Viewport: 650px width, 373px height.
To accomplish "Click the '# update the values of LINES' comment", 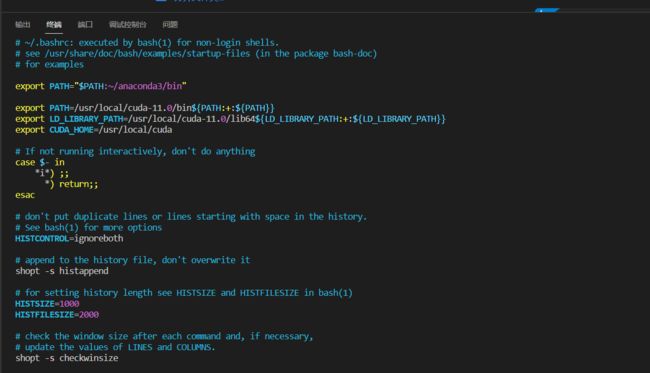I will click(x=115, y=347).
